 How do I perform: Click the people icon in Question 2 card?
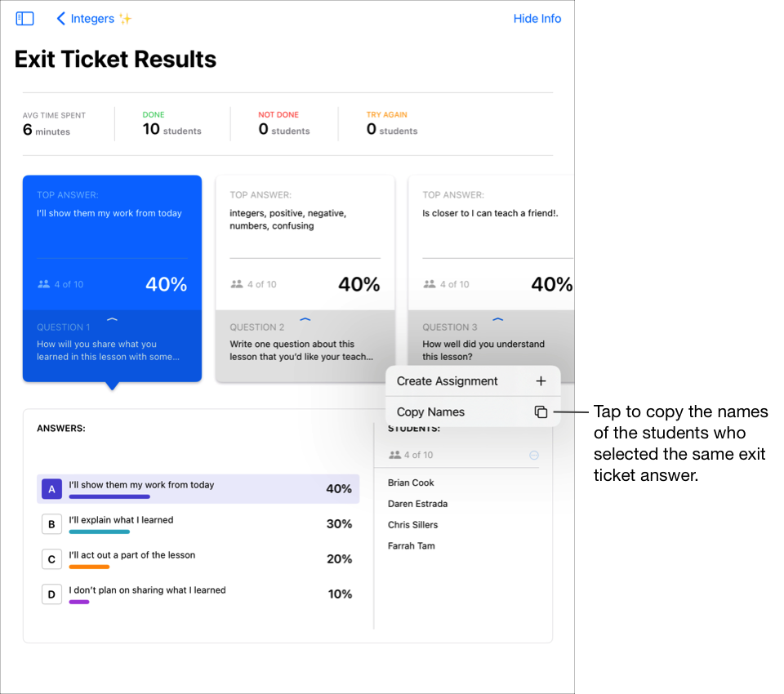[237, 284]
